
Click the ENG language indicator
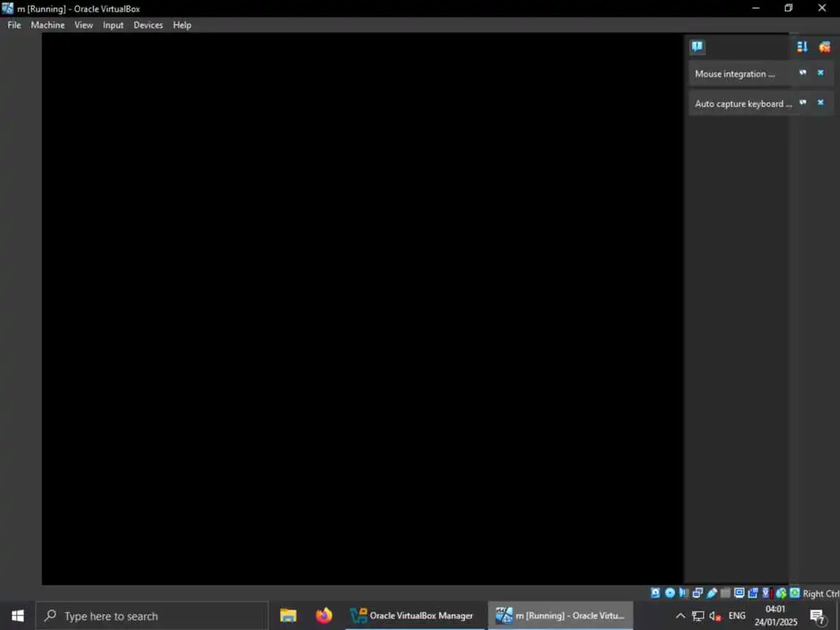[737, 616]
